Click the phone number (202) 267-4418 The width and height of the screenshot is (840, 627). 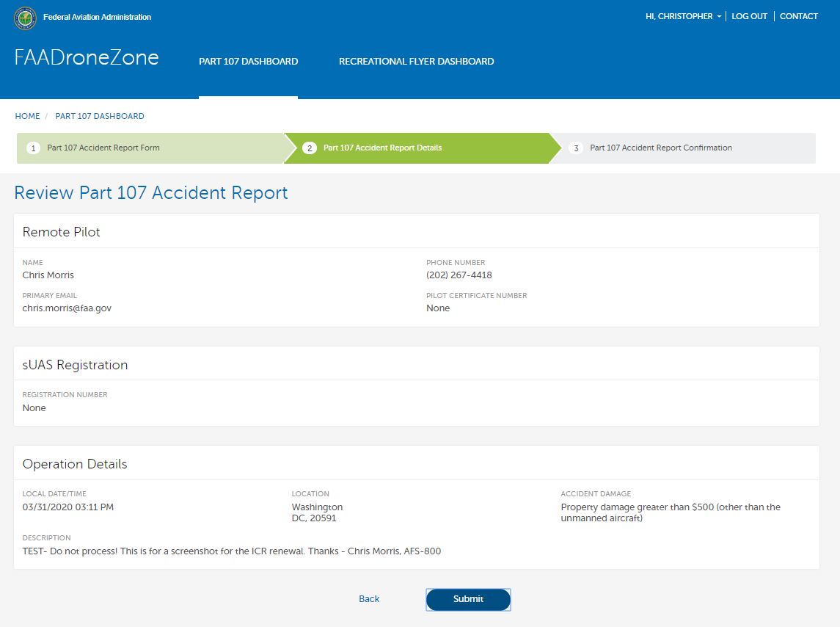(459, 275)
